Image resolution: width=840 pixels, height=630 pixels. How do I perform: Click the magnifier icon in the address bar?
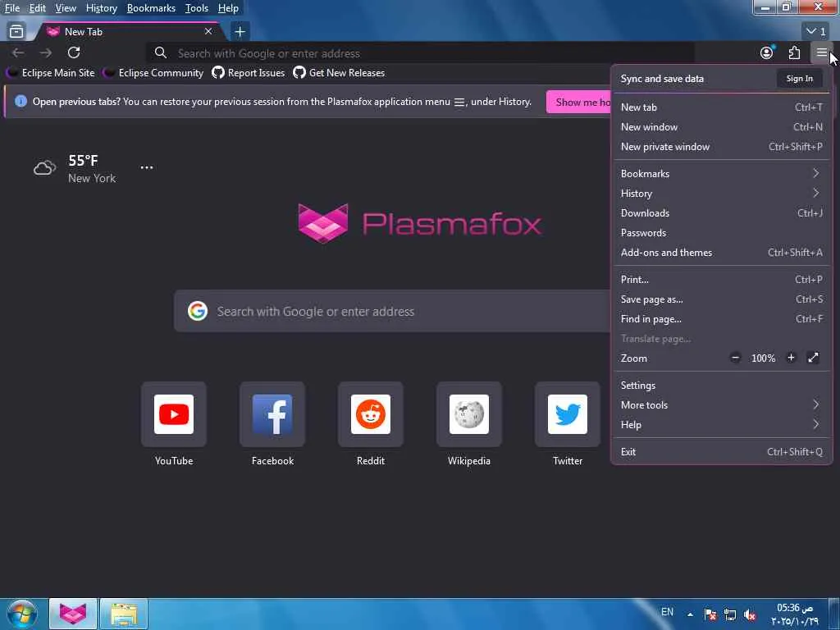[160, 52]
